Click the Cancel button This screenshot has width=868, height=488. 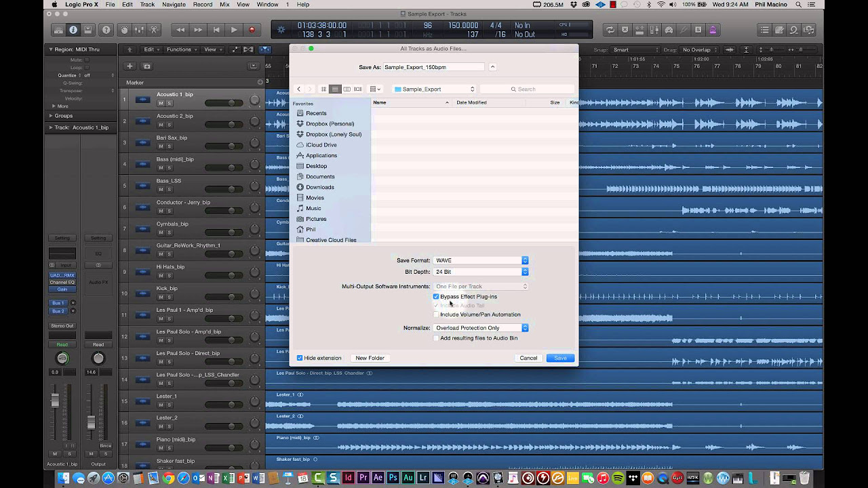pyautogui.click(x=528, y=358)
